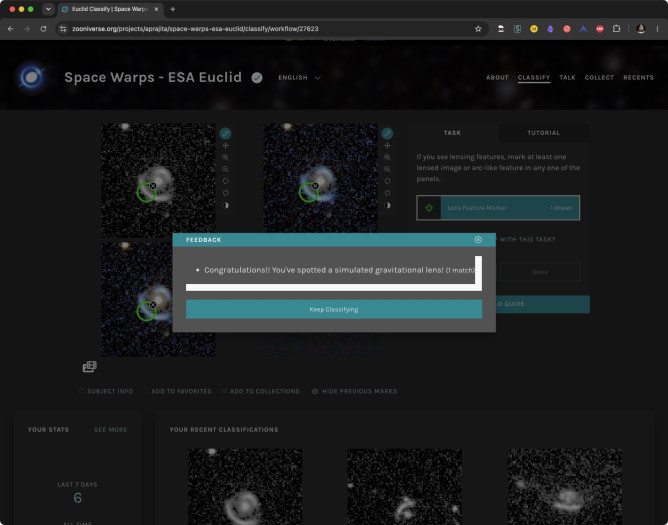668x525 pixels.
Task: Zoom in using top color panel's toolbar
Action: [x=387, y=157]
